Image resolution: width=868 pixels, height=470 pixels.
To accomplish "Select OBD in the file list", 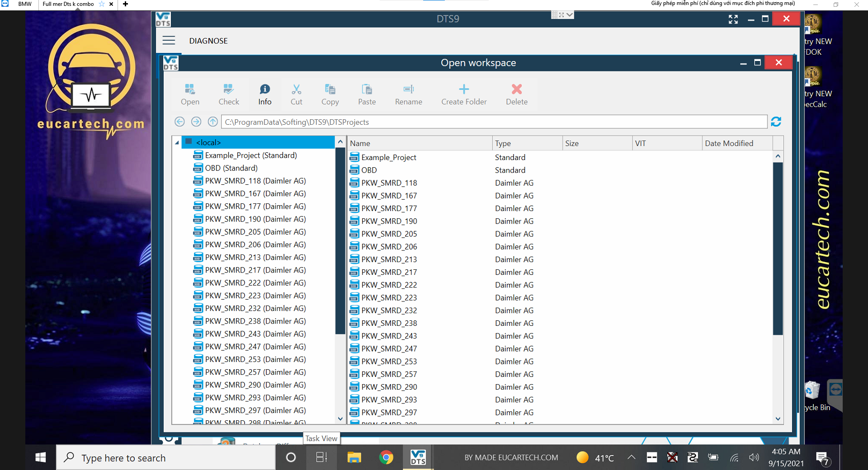I will [x=369, y=170].
